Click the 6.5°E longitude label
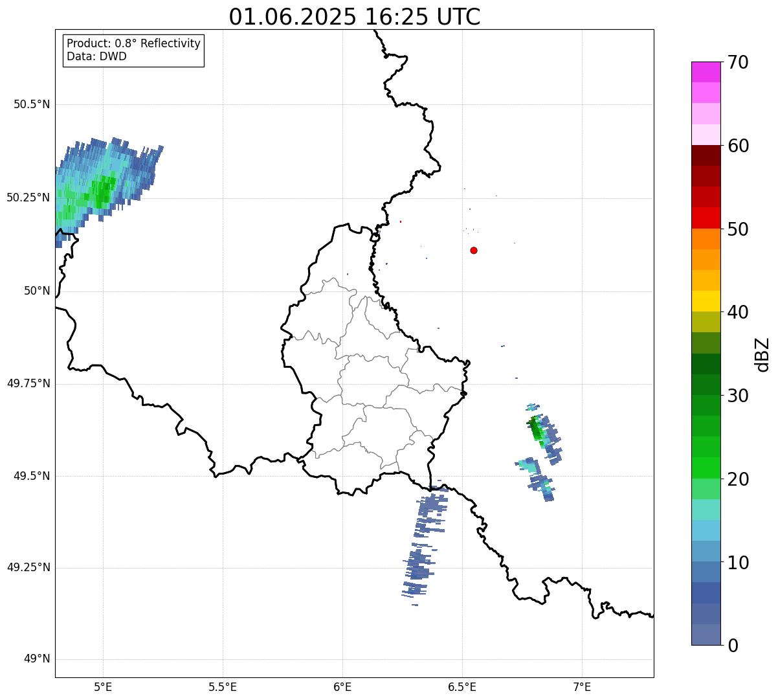The width and height of the screenshot is (778, 700). 463,686
